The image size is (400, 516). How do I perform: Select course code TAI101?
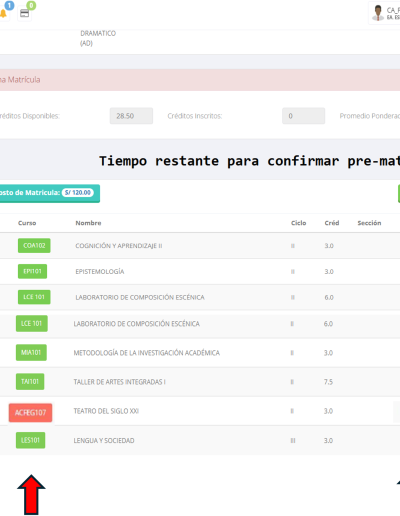[x=30, y=382]
